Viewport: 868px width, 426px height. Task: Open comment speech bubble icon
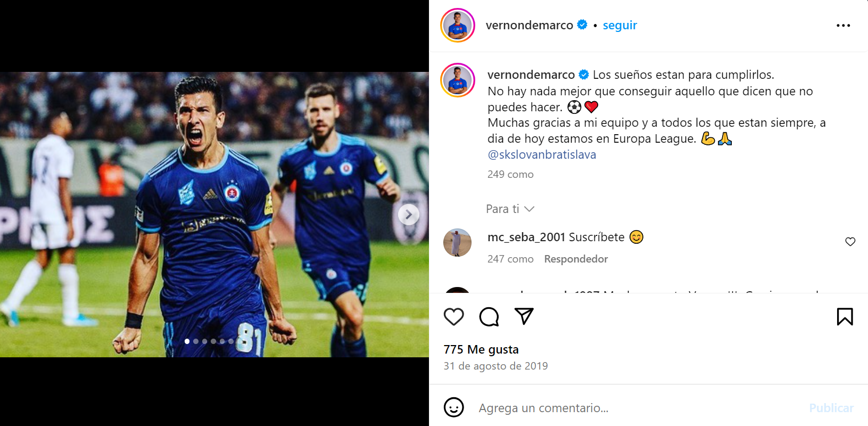(489, 317)
